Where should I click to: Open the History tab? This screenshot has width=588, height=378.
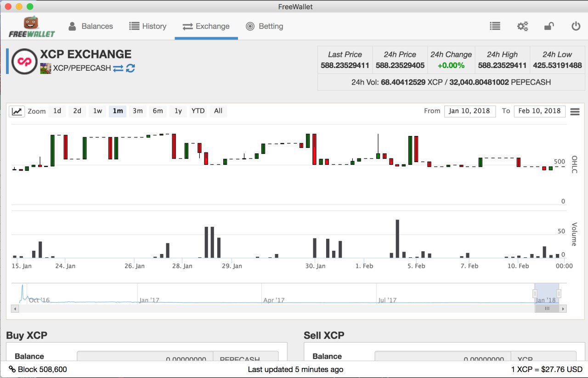(x=147, y=26)
